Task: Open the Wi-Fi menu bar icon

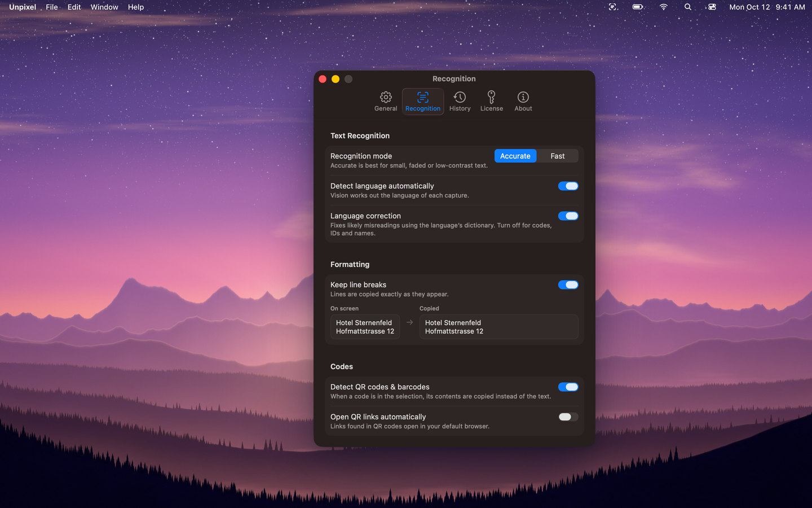Action: point(664,7)
